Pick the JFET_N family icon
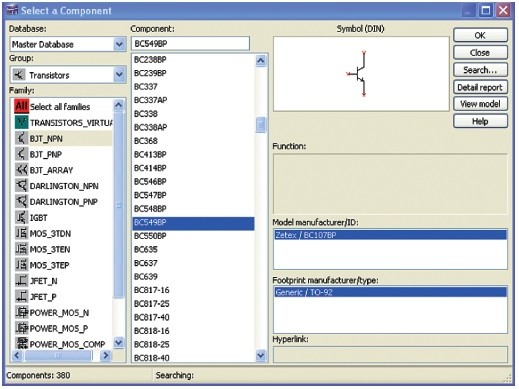519x389 pixels. 21,281
